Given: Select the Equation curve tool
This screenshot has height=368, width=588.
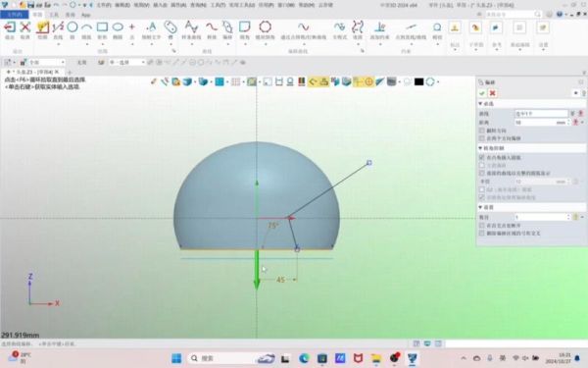Looking at the screenshot, I should (340, 27).
